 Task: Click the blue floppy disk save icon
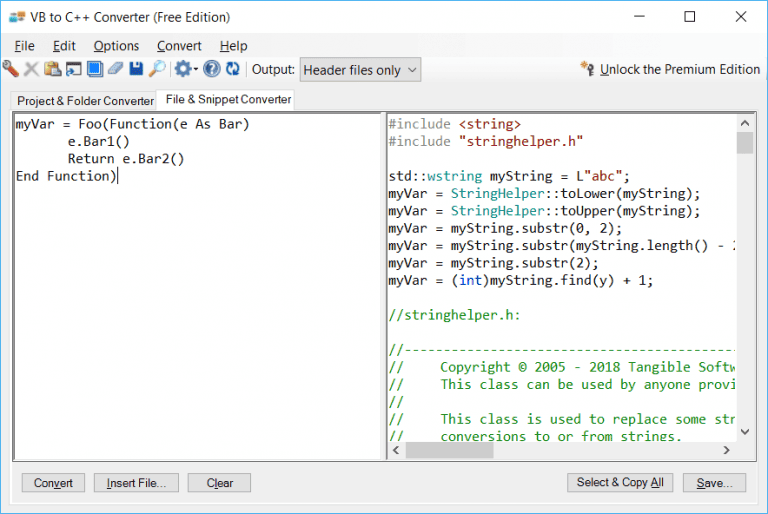(136, 69)
